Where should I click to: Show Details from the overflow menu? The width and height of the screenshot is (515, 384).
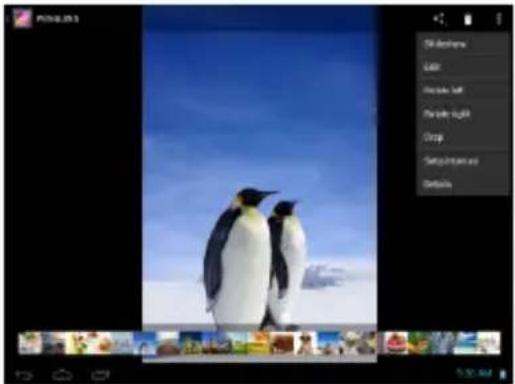(463, 184)
